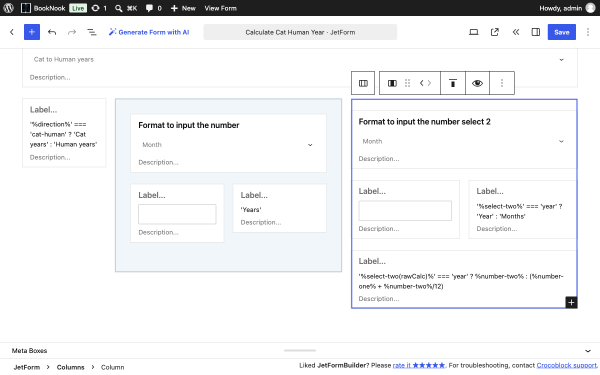This screenshot has height=375, width=600.
Task: Open the WordPress logo menu
Action: coord(8,8)
